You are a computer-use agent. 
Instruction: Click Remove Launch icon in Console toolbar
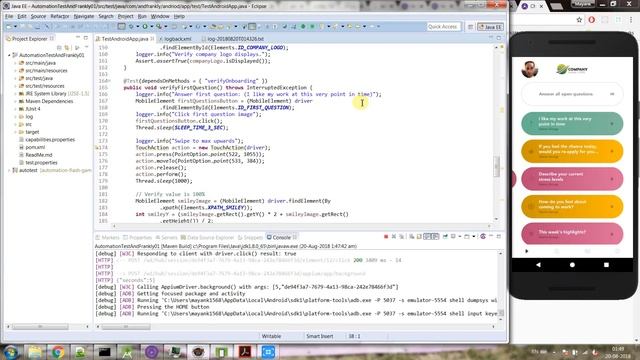click(x=394, y=237)
